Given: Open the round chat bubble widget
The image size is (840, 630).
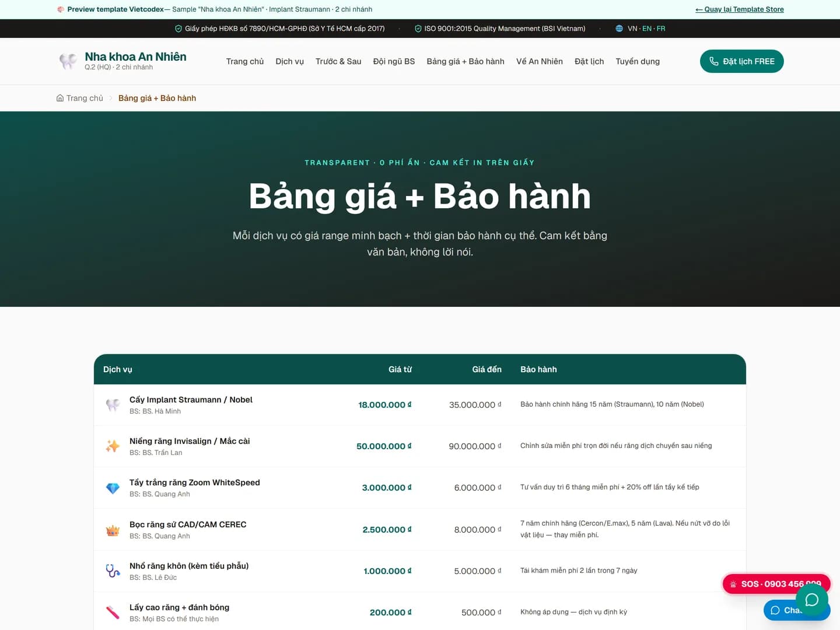Looking at the screenshot, I should [812, 600].
